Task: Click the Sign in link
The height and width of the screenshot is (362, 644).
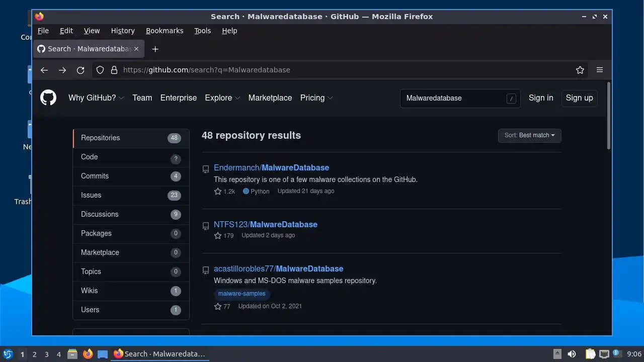Action: [x=541, y=98]
